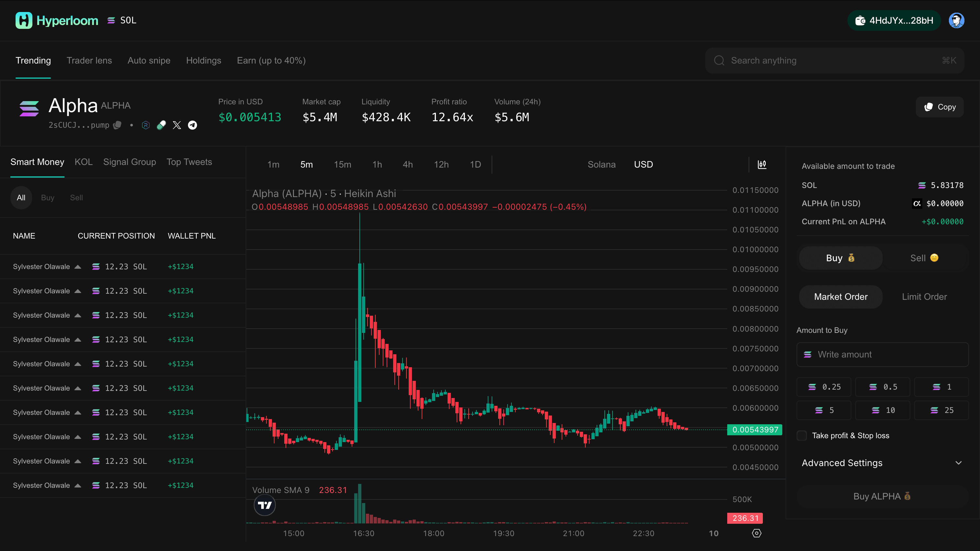Set chart interval to 15m

343,164
